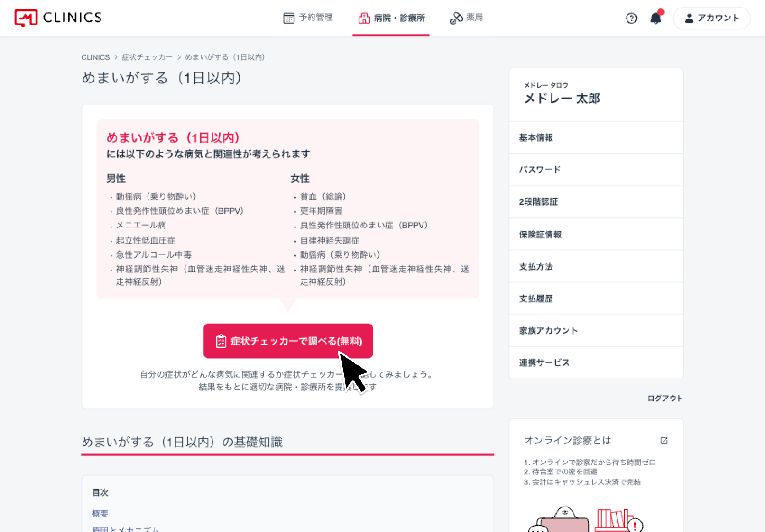Open the help question mark icon

point(631,18)
